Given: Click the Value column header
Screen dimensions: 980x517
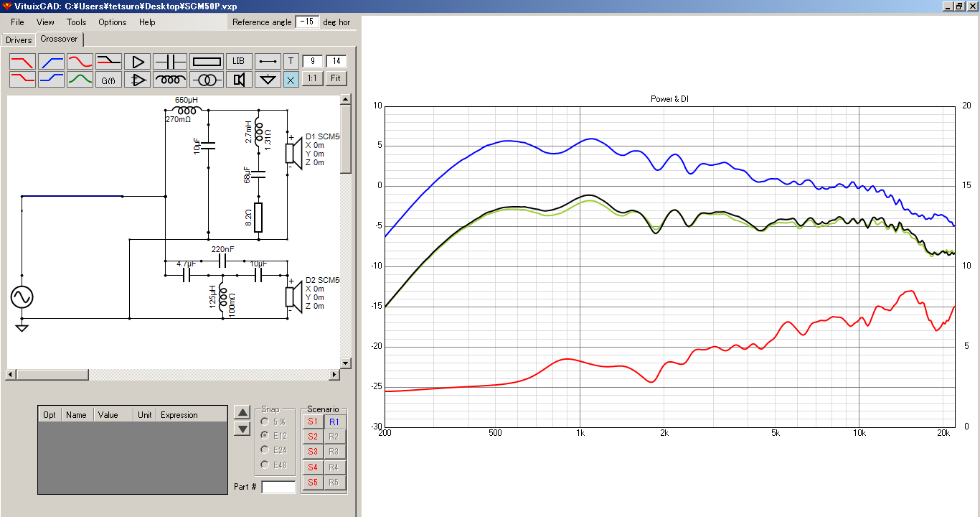Looking at the screenshot, I should tap(113, 414).
